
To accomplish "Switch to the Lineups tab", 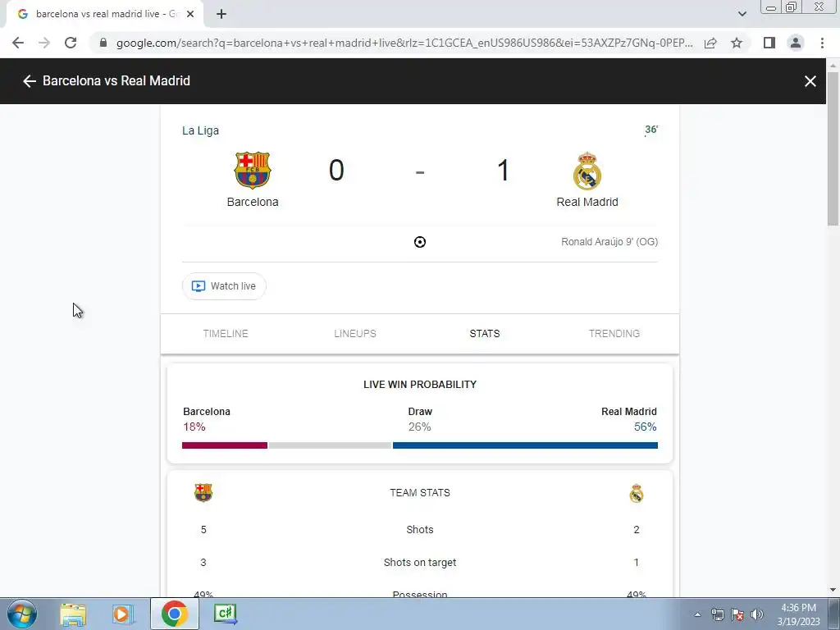I will 355,333.
